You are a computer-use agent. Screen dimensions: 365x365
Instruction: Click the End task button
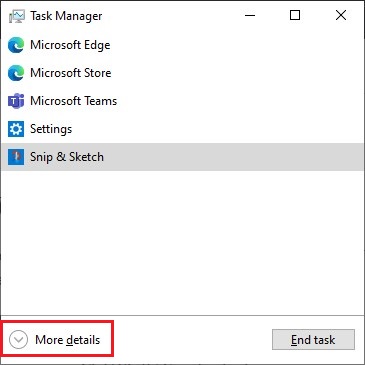click(313, 340)
